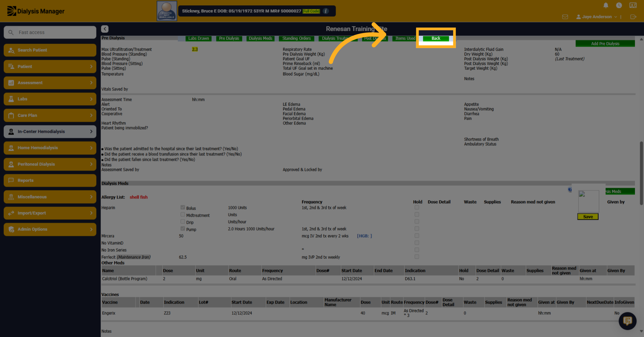Expand the Admin Options menu

click(50, 229)
